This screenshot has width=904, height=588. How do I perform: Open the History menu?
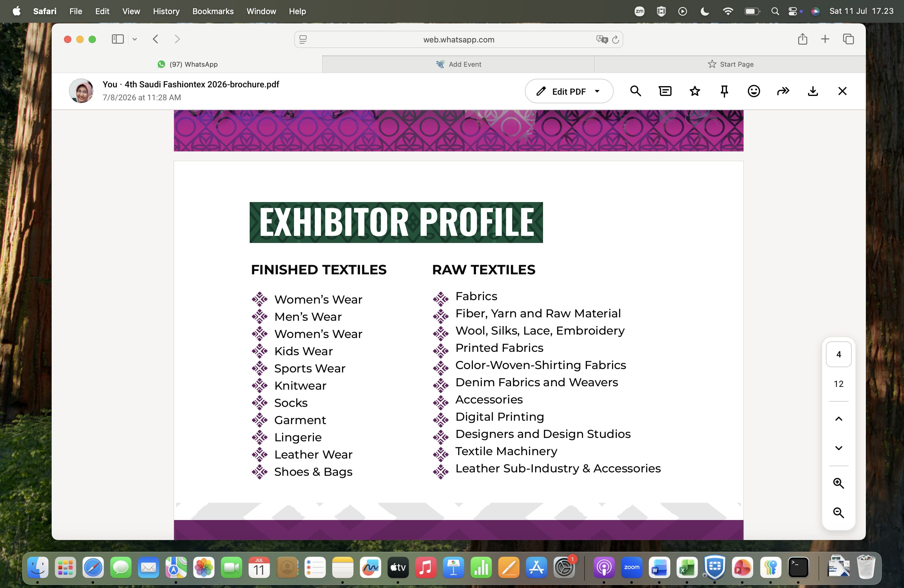click(166, 11)
